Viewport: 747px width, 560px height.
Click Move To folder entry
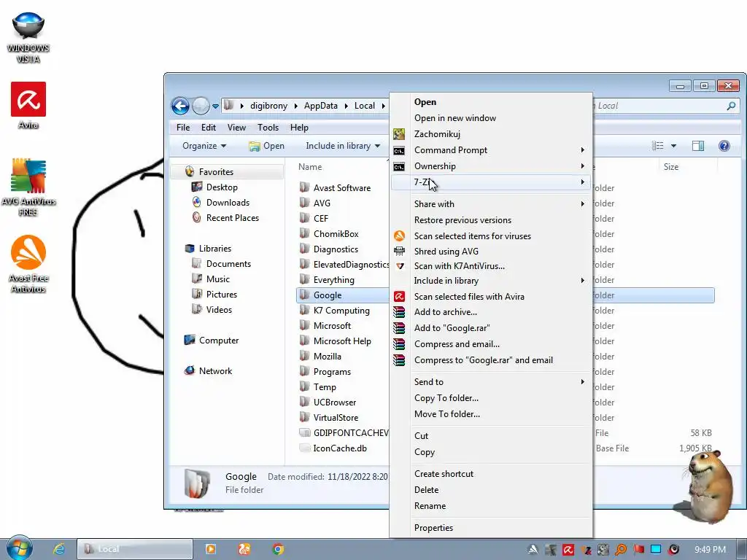(491, 414)
